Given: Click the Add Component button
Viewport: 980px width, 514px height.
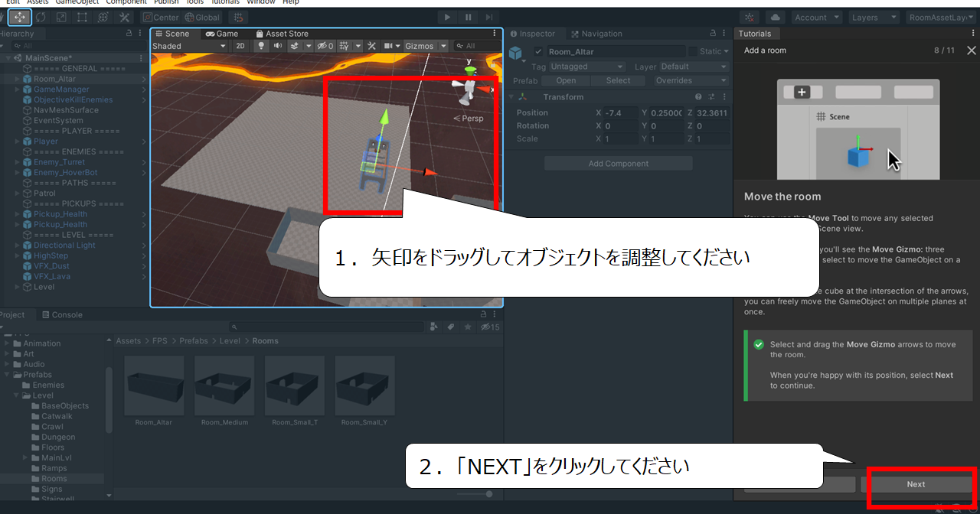Looking at the screenshot, I should 619,164.
